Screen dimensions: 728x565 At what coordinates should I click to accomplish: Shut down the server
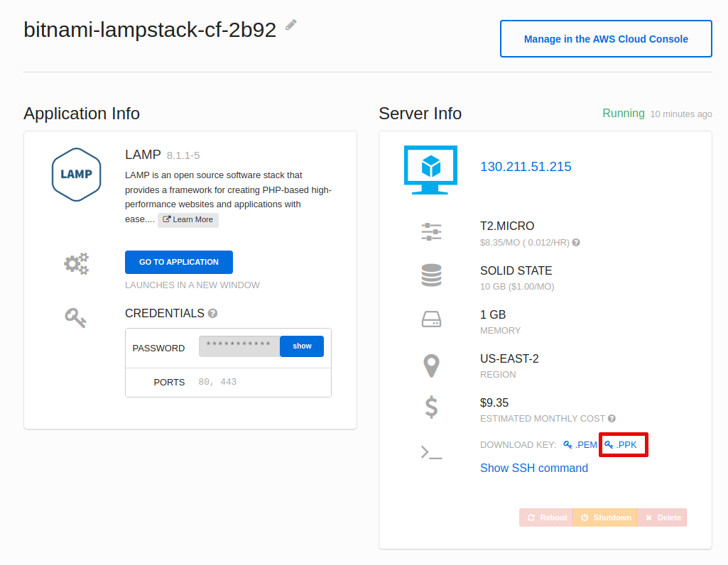605,517
